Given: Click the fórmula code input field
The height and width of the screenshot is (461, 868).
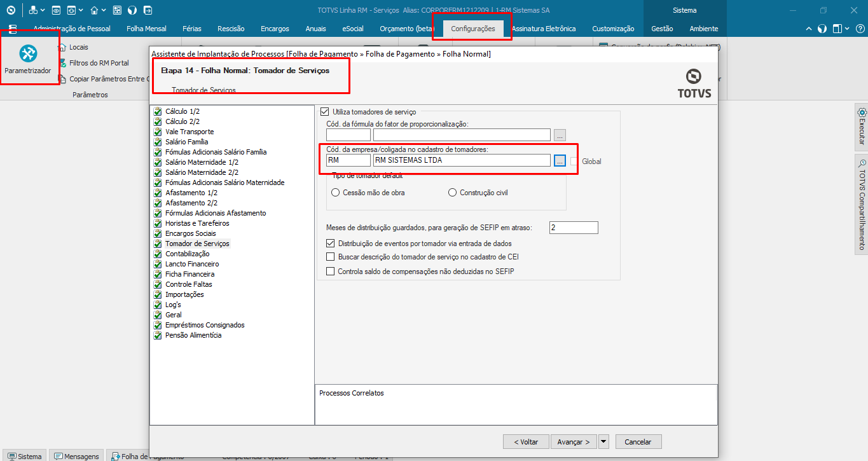Looking at the screenshot, I should [x=348, y=134].
